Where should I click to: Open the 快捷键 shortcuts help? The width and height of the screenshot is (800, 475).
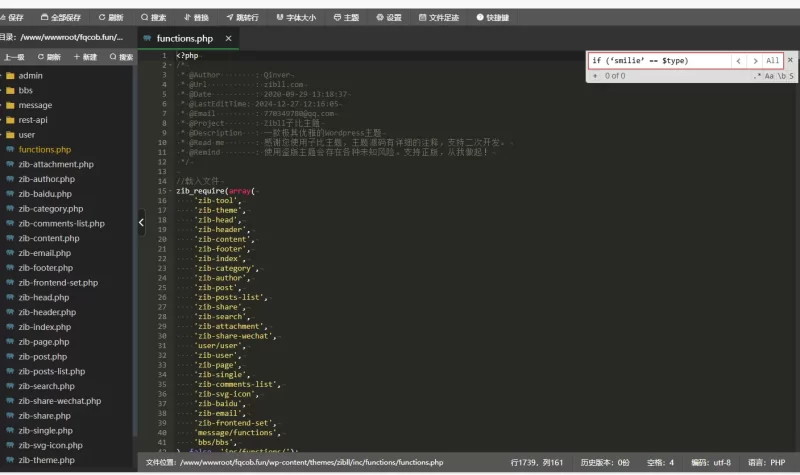[x=493, y=17]
